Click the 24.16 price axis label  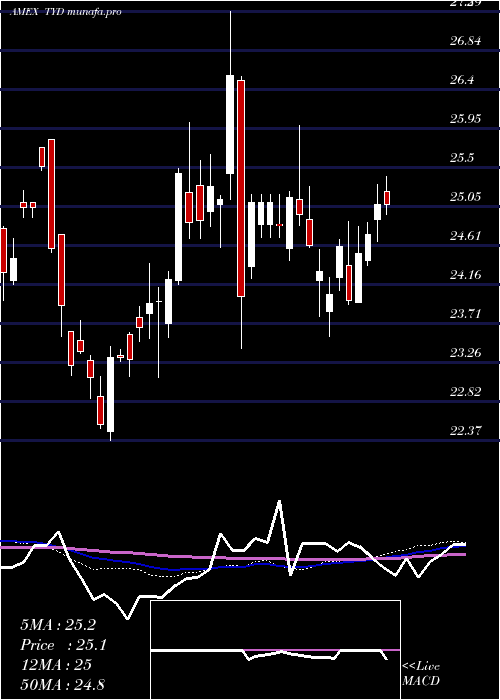(x=466, y=275)
